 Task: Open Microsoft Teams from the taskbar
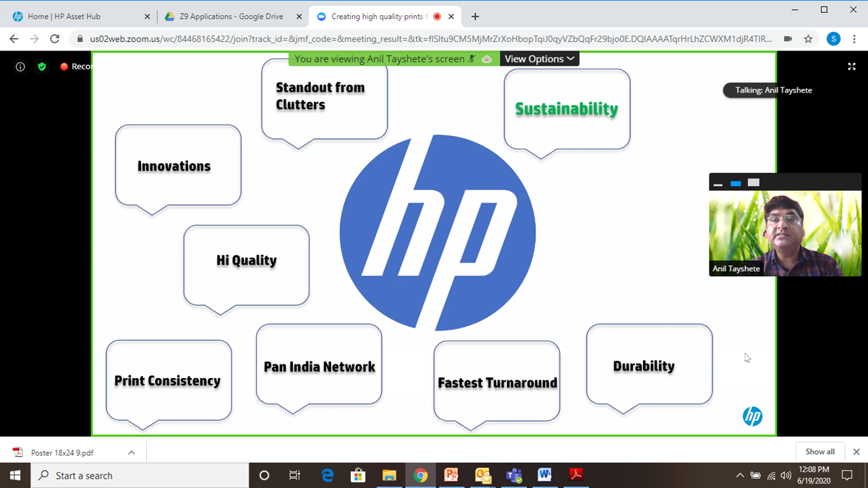514,475
